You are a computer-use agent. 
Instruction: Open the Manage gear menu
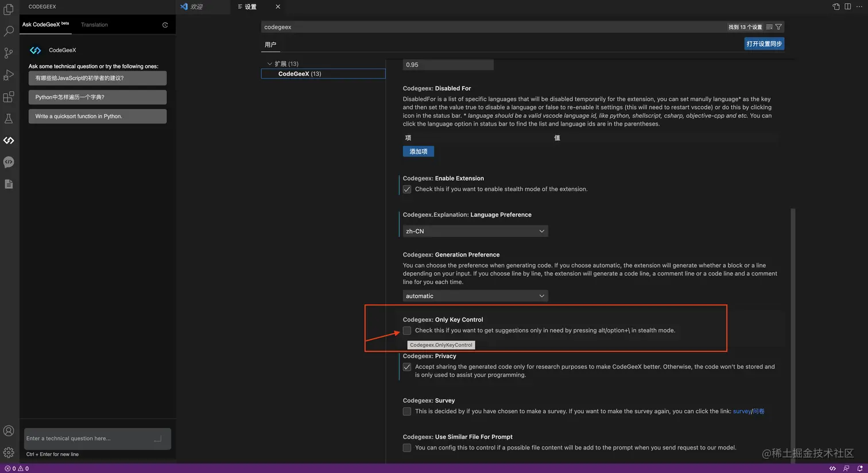pyautogui.click(x=9, y=452)
